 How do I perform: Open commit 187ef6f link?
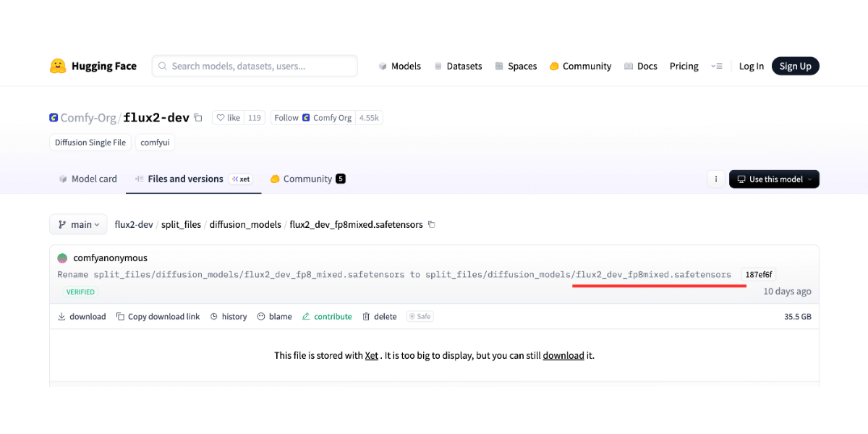click(x=758, y=275)
